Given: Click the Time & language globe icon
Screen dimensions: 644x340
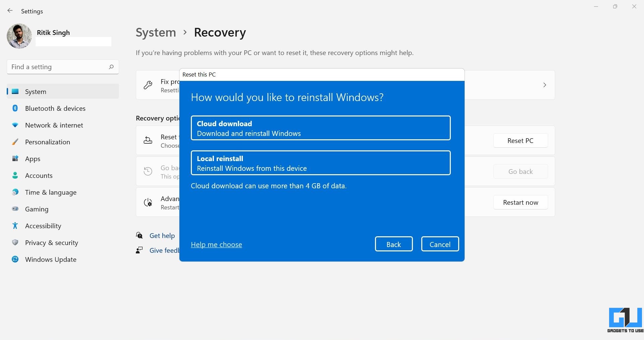Looking at the screenshot, I should pos(15,192).
